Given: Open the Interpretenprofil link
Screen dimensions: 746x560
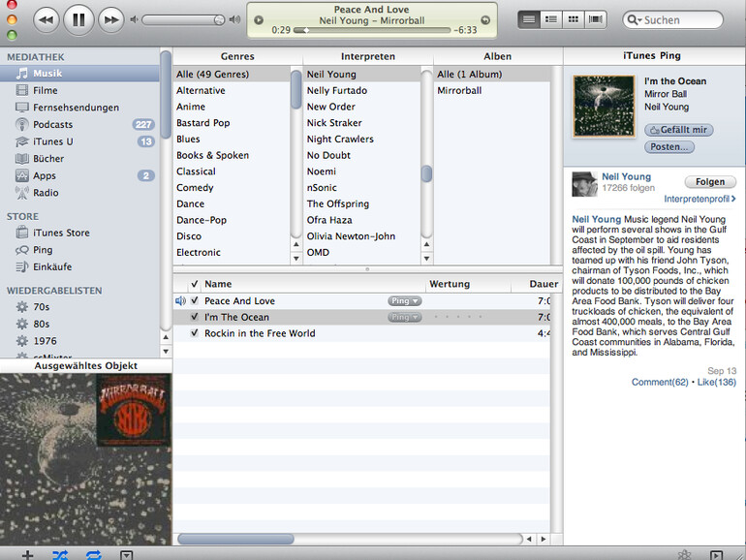Looking at the screenshot, I should click(699, 199).
